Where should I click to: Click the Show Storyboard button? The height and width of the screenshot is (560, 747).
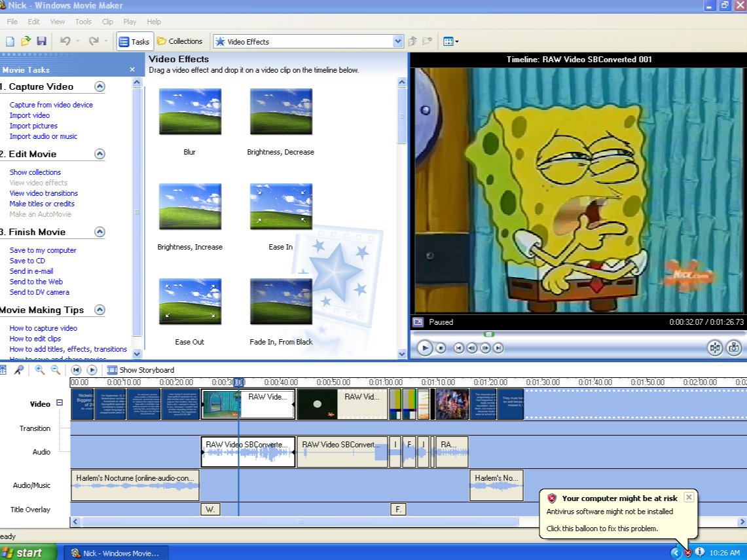tap(141, 370)
